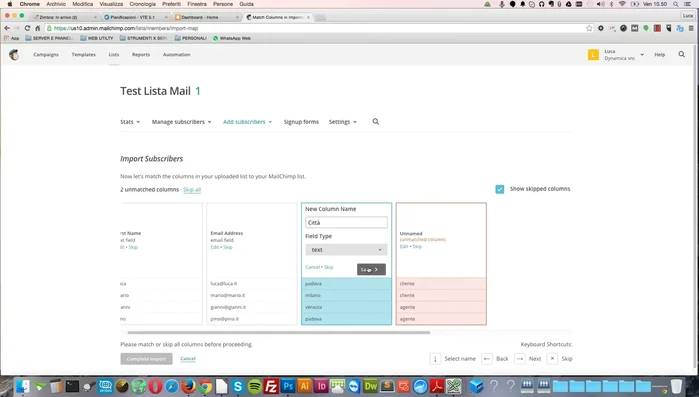Open Opera from the dock
699x397 pixels.
point(155,386)
